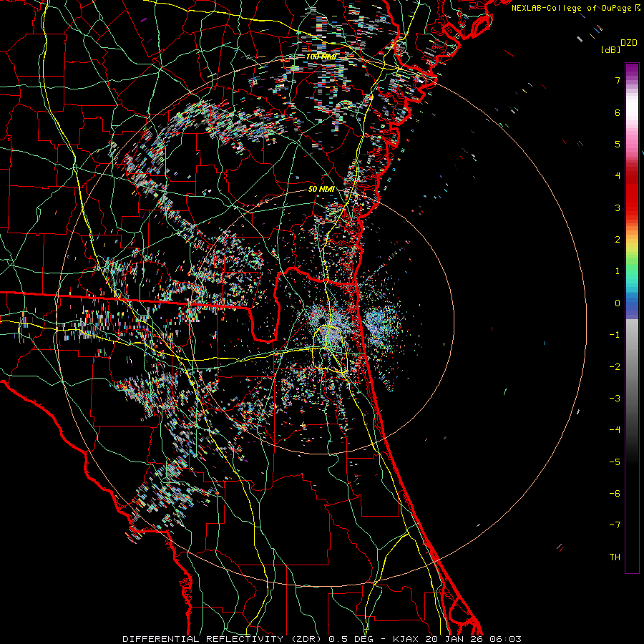Click the 6 dB value on color scale
The width and height of the screenshot is (644, 644).
(618, 112)
